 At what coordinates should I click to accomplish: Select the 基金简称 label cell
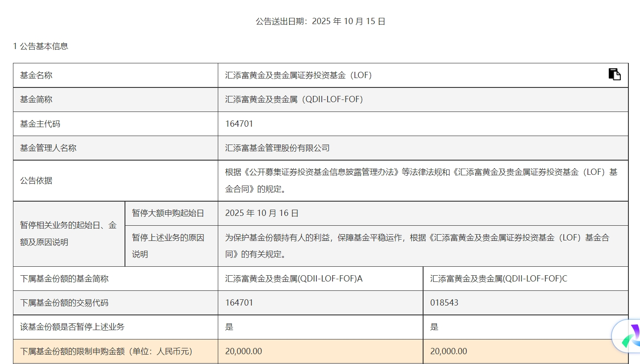coord(116,99)
